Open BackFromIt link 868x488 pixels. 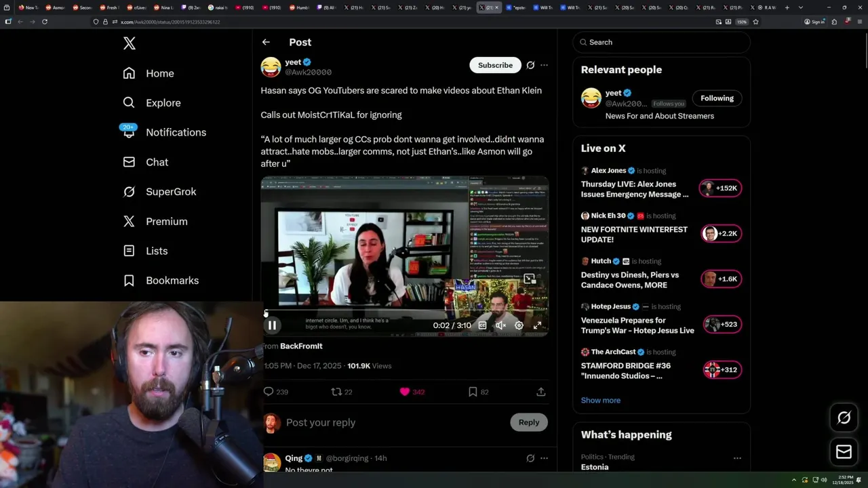pos(301,346)
